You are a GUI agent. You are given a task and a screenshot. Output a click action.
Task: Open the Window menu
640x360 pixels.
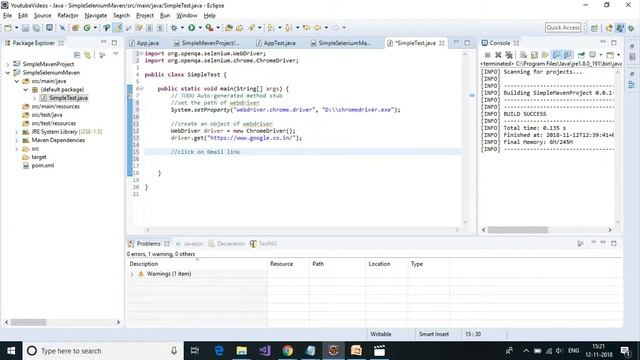(x=187, y=16)
